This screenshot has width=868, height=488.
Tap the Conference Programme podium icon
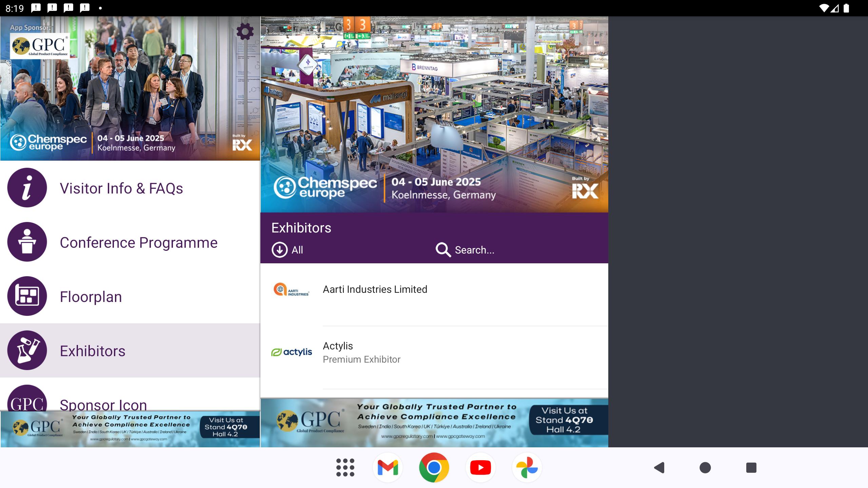[x=27, y=242]
